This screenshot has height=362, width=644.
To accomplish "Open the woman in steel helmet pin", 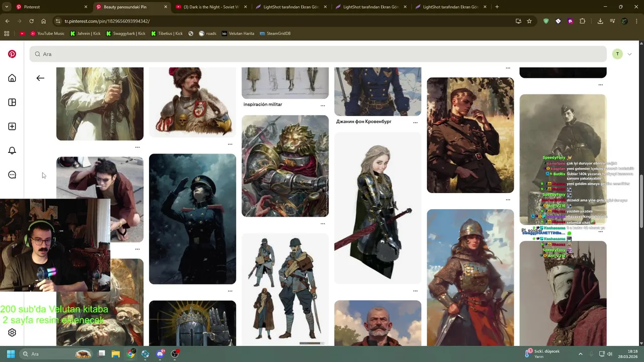I will coord(470,278).
